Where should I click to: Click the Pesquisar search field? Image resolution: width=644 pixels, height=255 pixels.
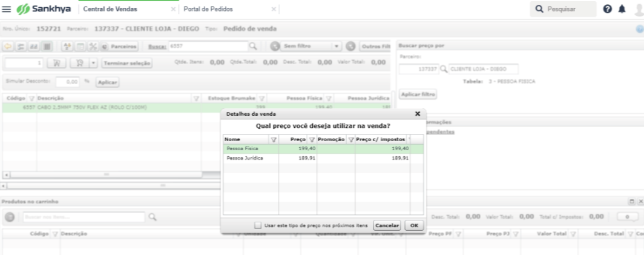click(563, 9)
